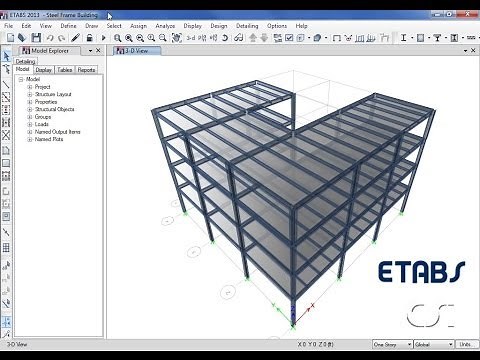Open the Analyze menu
Screen dimensions: 480x360
[165, 26]
